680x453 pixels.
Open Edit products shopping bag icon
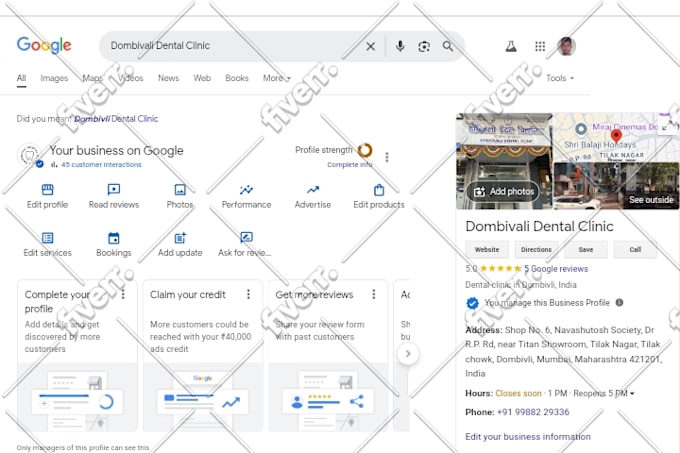pyautogui.click(x=379, y=189)
